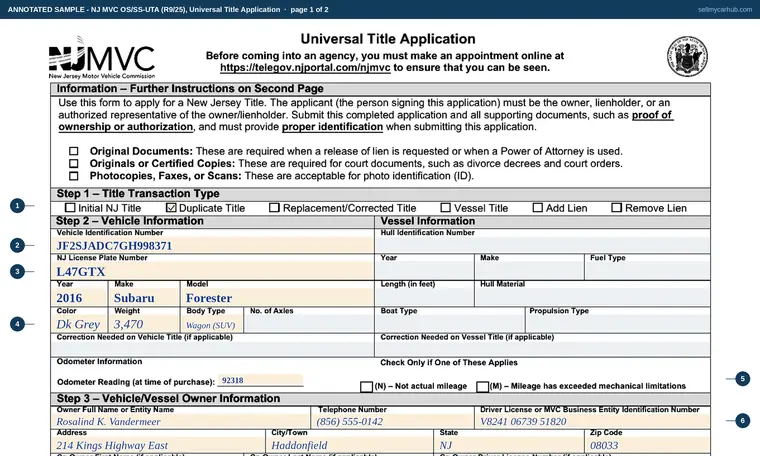The height and width of the screenshot is (456, 760).
Task: Click the Vehicle Identification Number field JF2SJADC7GH998371
Action: (x=212, y=245)
